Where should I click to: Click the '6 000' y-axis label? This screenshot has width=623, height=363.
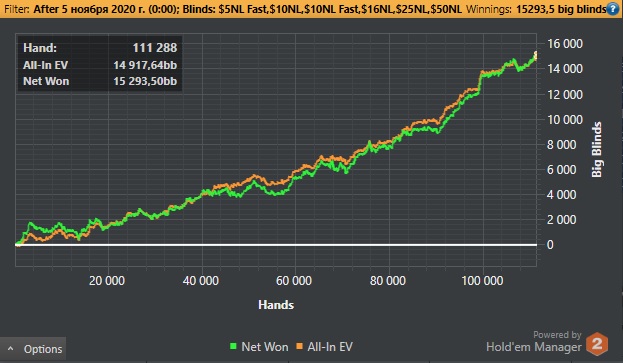(x=561, y=170)
